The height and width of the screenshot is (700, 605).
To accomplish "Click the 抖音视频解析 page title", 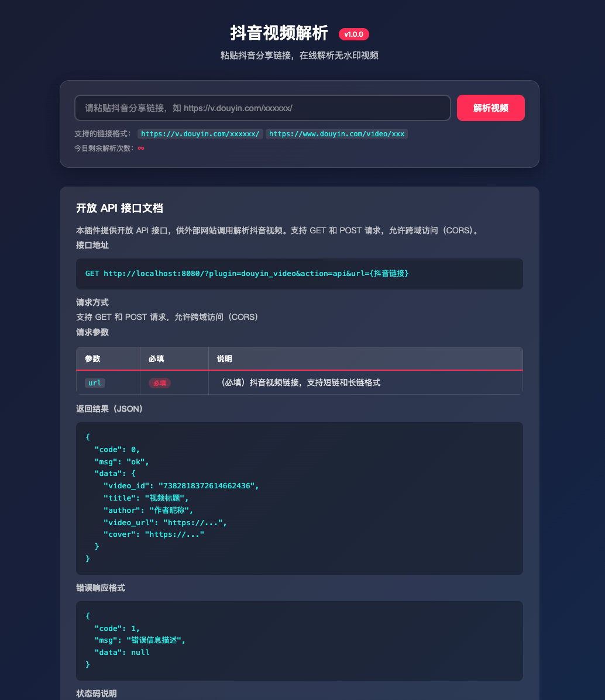I will tap(279, 33).
